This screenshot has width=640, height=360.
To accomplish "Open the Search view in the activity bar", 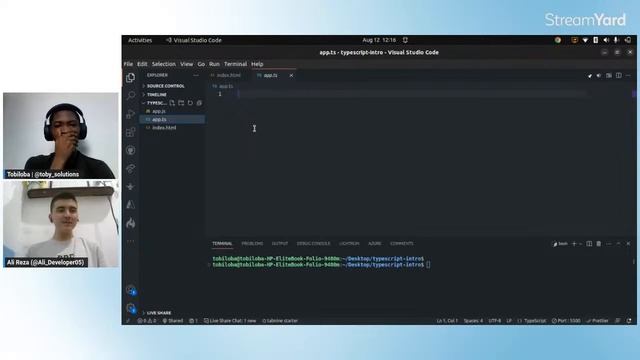I will coord(131,96).
